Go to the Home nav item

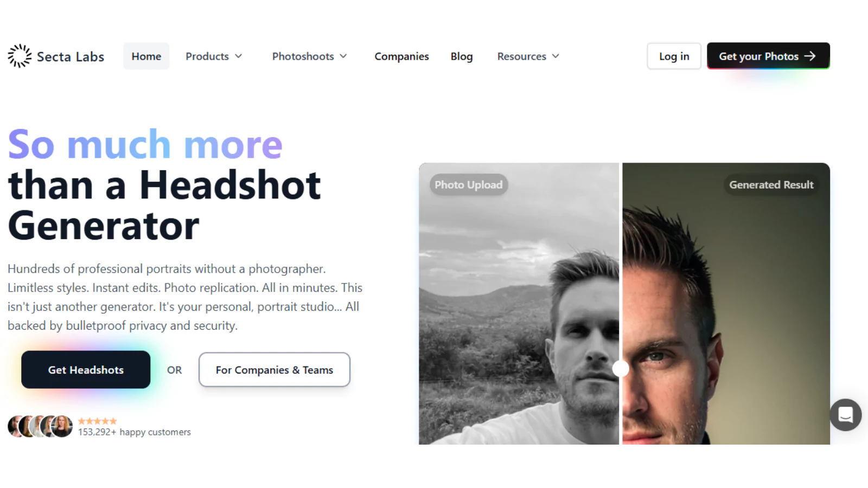coord(146,56)
